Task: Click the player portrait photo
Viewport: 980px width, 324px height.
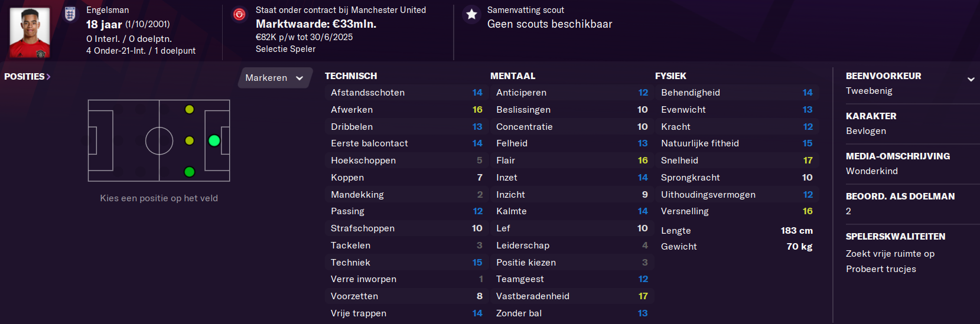Action: (x=30, y=32)
